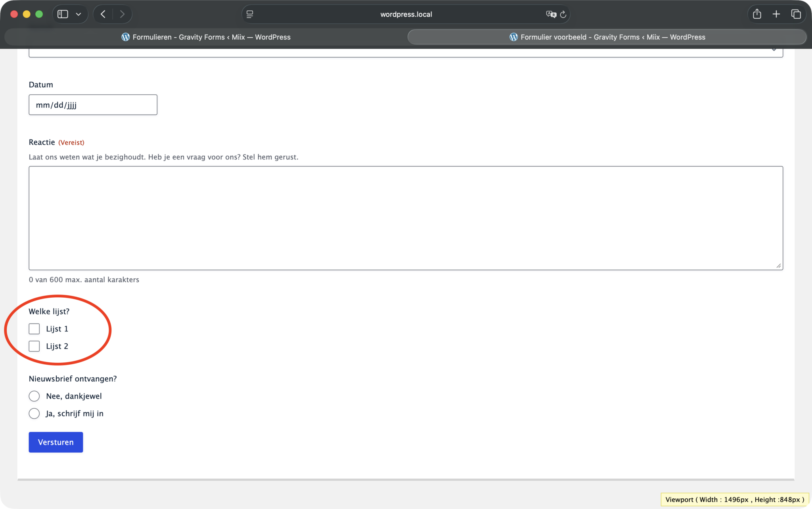Viewport: 812px width, 509px height.
Task: Click the reader page icon in address bar
Action: tap(250, 14)
